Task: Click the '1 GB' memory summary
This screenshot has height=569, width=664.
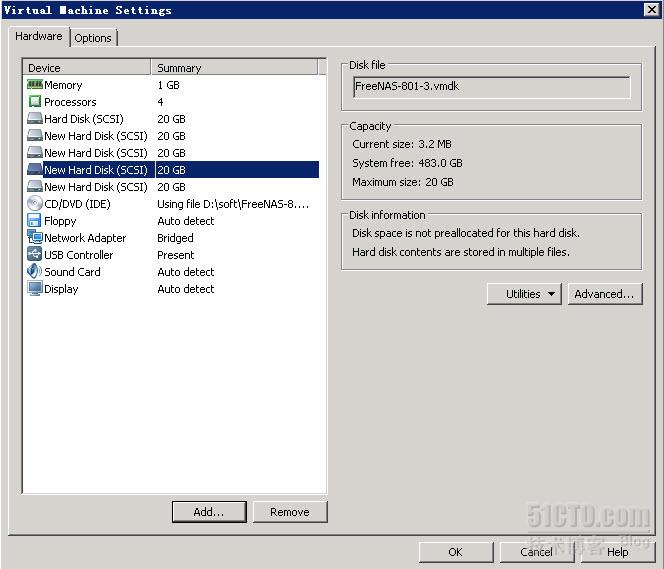Action: [x=169, y=85]
